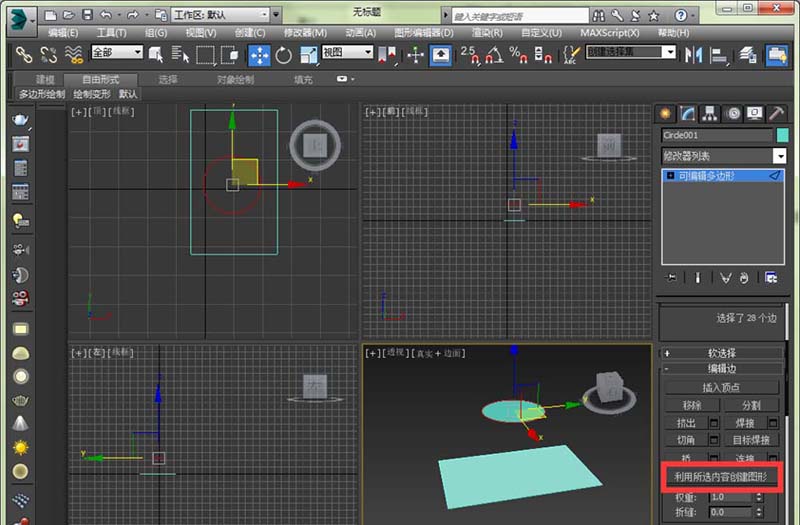Open the Hierarchy panel tab icon

[711, 114]
